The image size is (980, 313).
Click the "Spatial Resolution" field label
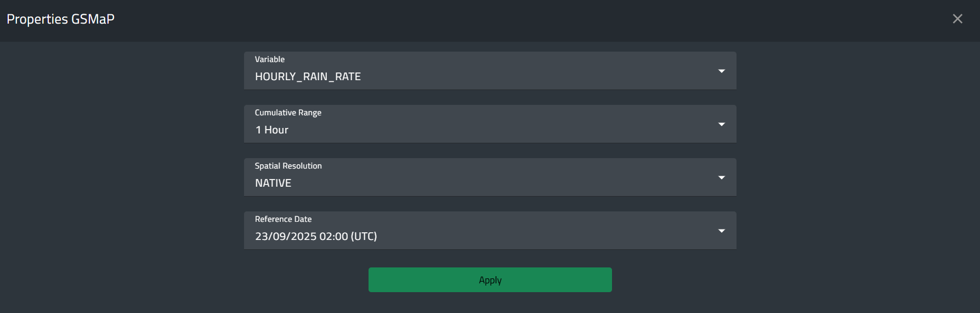(x=288, y=166)
